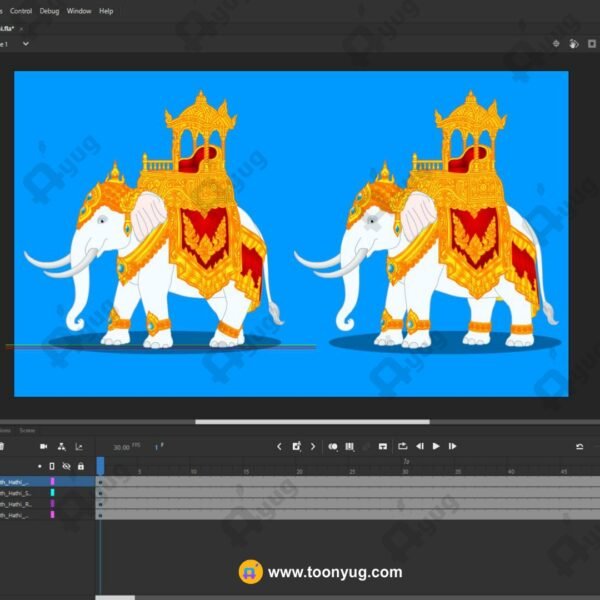
Task: Click the insert keyframe icon
Action: (297, 446)
